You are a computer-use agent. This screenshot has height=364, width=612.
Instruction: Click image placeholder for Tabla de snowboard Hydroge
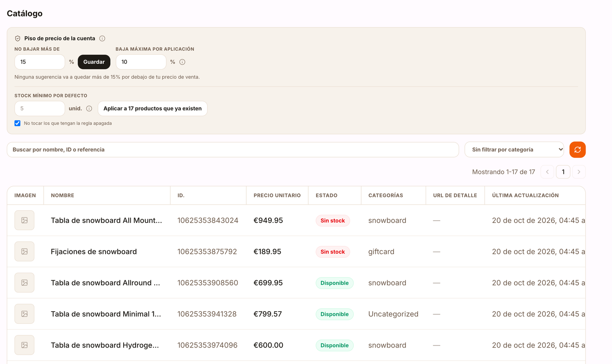tap(24, 345)
